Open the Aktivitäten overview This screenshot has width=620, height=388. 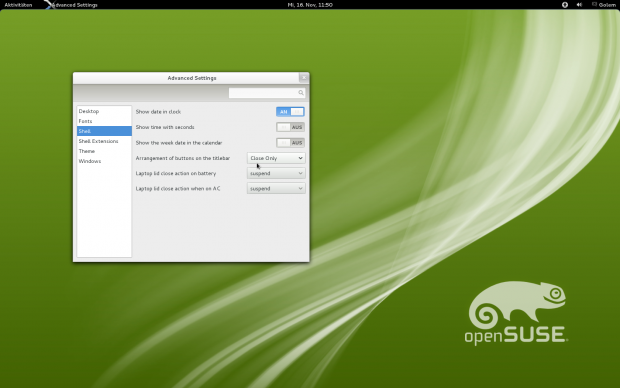(x=18, y=5)
